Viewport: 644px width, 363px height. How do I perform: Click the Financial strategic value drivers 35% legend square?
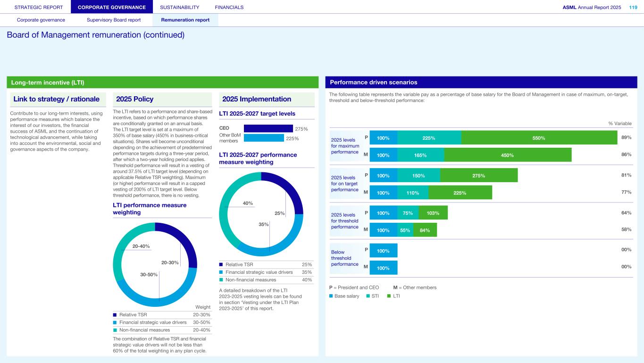221,272
